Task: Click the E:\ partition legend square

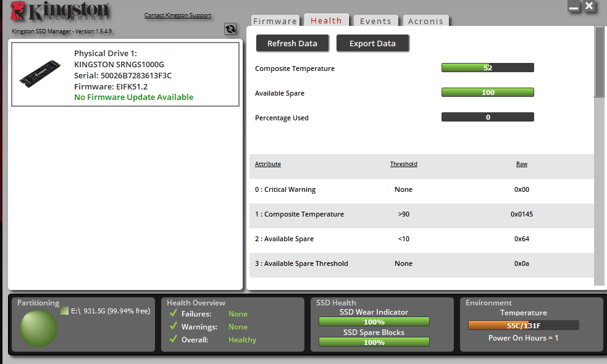Action: click(x=64, y=310)
